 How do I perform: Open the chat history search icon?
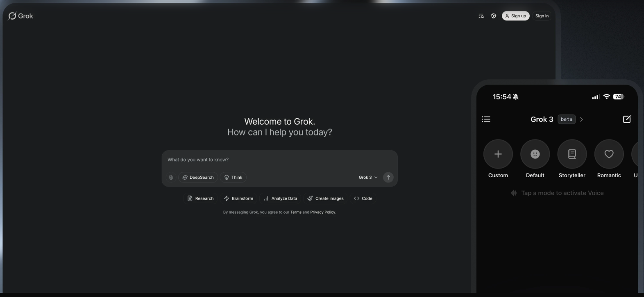[481, 16]
